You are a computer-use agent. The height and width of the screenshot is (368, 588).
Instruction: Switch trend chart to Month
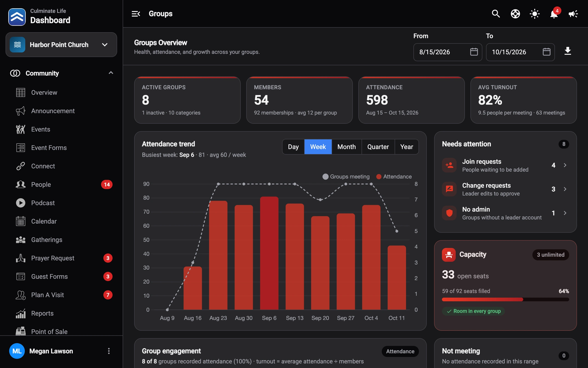pos(346,147)
